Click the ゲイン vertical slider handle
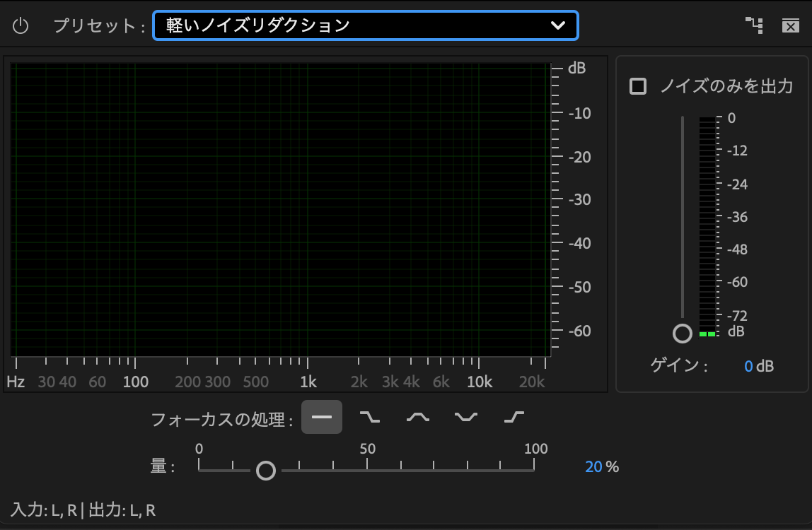812x530 pixels. pyautogui.click(x=683, y=334)
